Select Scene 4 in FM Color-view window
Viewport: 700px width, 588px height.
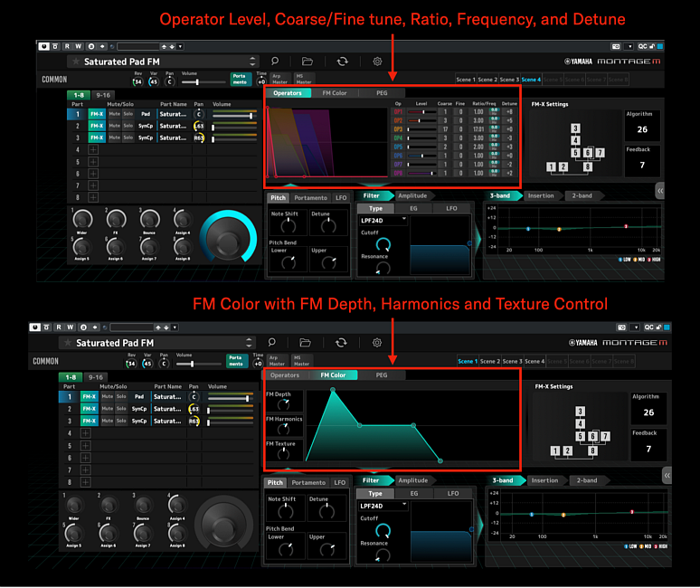tap(534, 361)
